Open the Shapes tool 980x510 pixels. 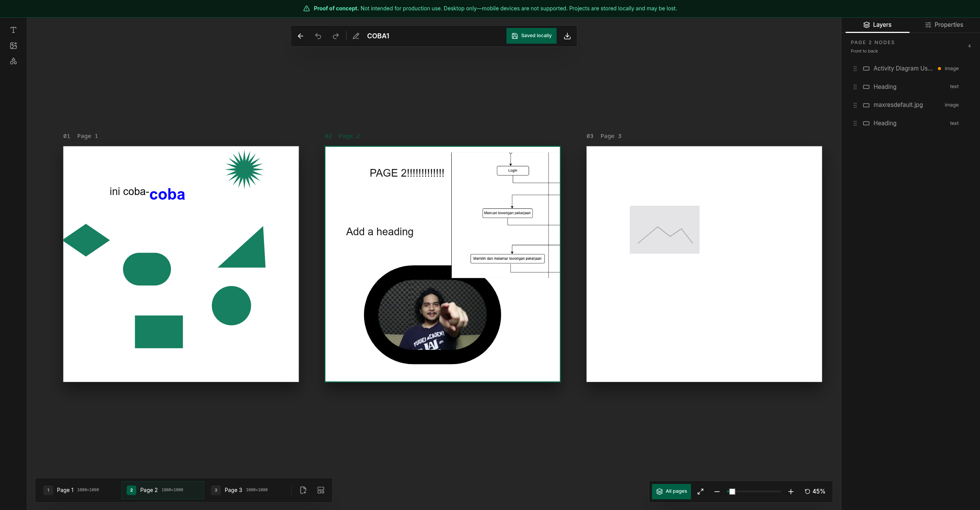tap(13, 61)
